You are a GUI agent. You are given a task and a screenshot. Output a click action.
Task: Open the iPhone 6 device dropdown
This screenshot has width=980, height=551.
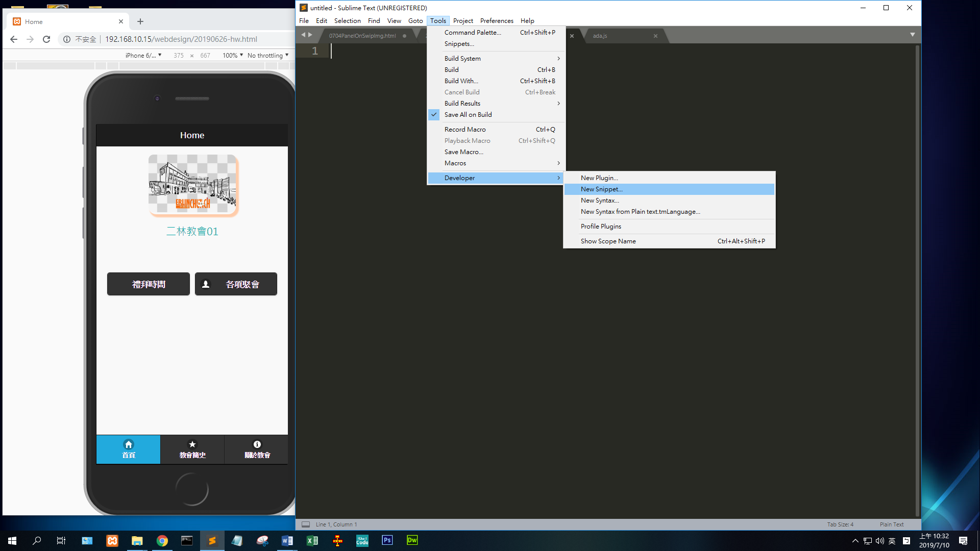[143, 55]
